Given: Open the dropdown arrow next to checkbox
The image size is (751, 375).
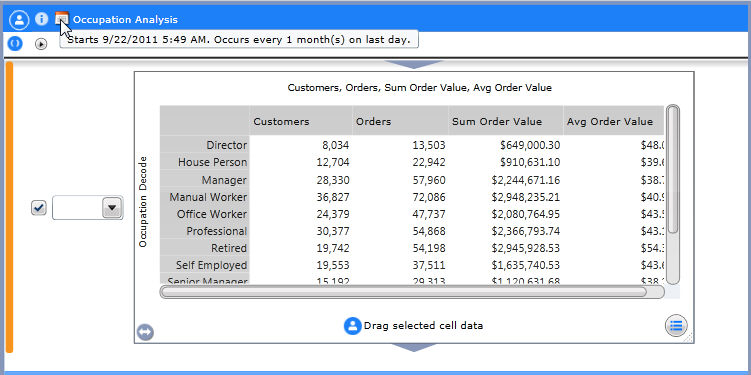Looking at the screenshot, I should [x=112, y=208].
